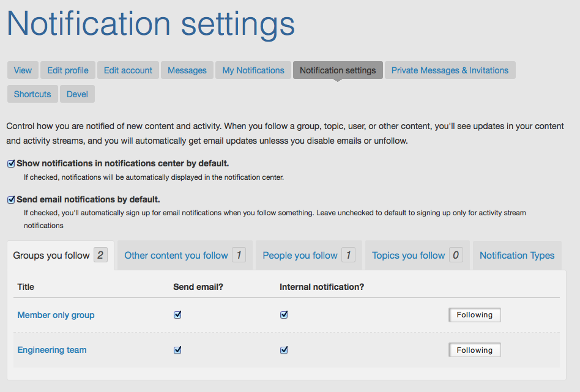Disable internal notification for Engineering team

pos(283,350)
